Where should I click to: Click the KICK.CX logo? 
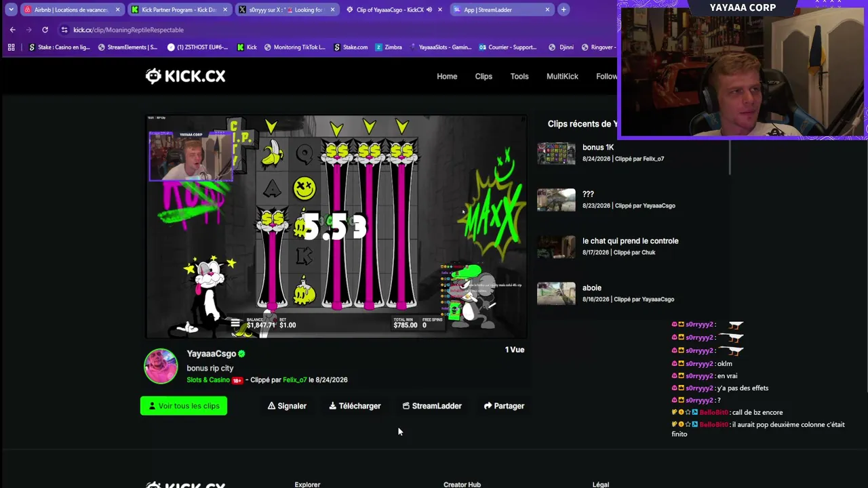click(x=185, y=76)
